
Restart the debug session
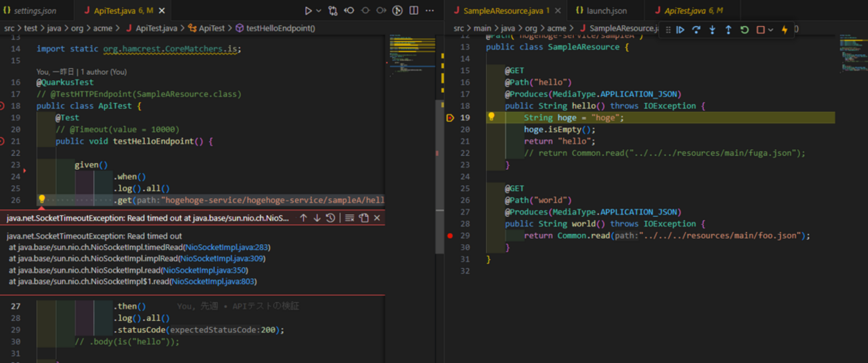[744, 29]
